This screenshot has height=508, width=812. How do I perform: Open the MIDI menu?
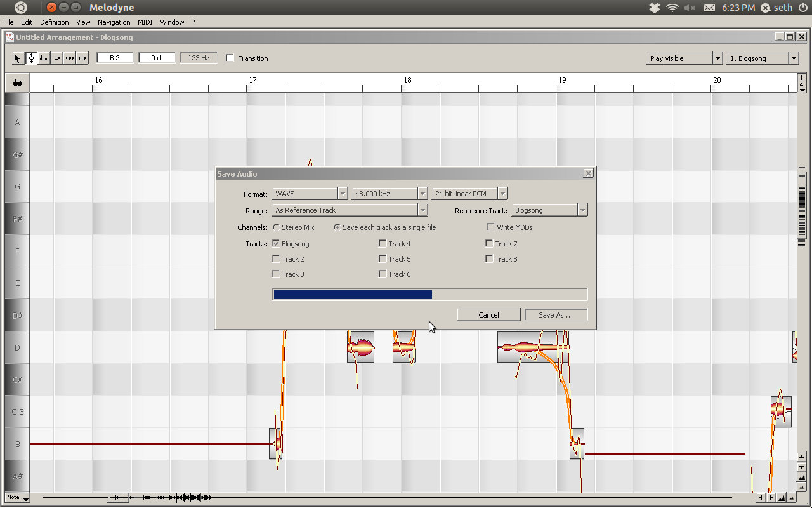point(145,22)
